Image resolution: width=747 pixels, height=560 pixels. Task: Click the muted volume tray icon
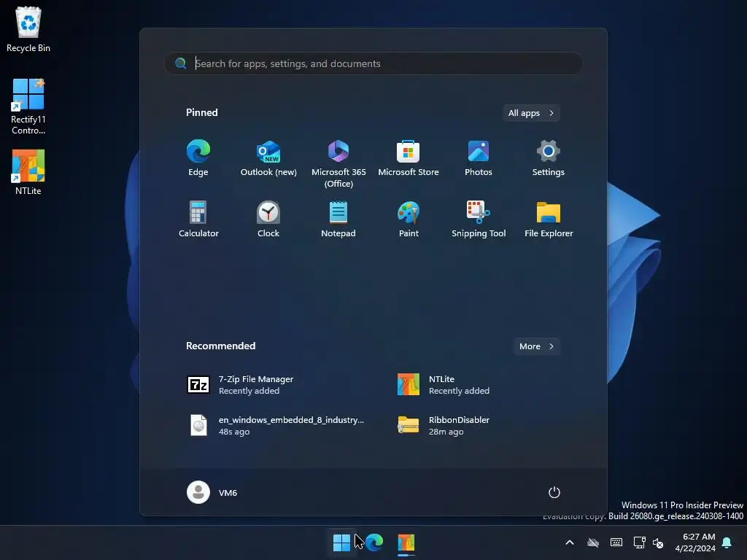click(658, 542)
